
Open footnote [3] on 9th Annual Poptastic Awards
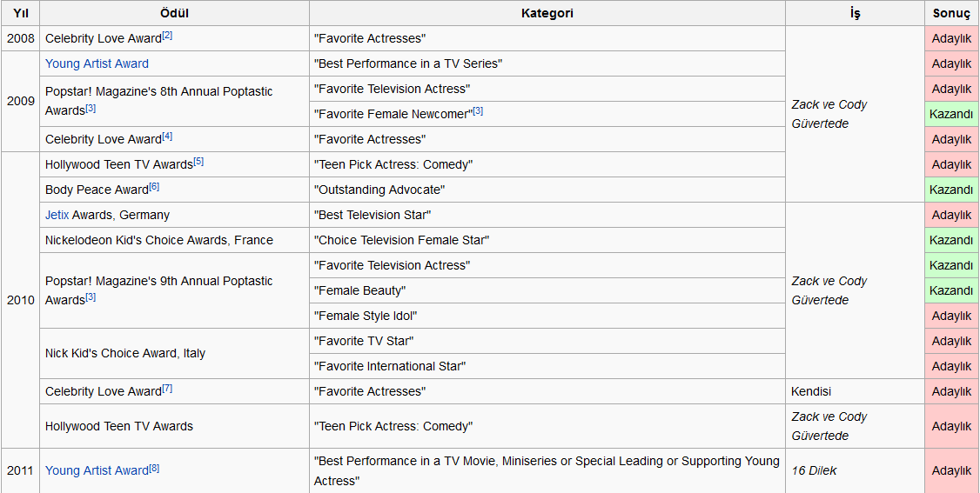click(x=91, y=298)
